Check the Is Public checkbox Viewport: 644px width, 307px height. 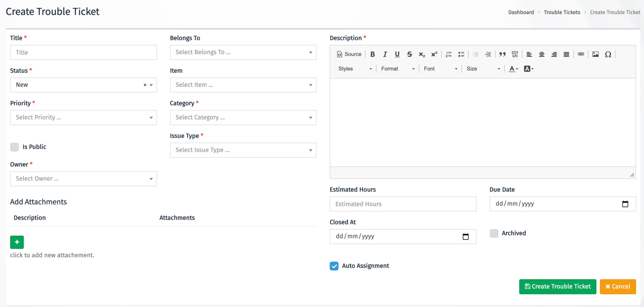tap(14, 147)
